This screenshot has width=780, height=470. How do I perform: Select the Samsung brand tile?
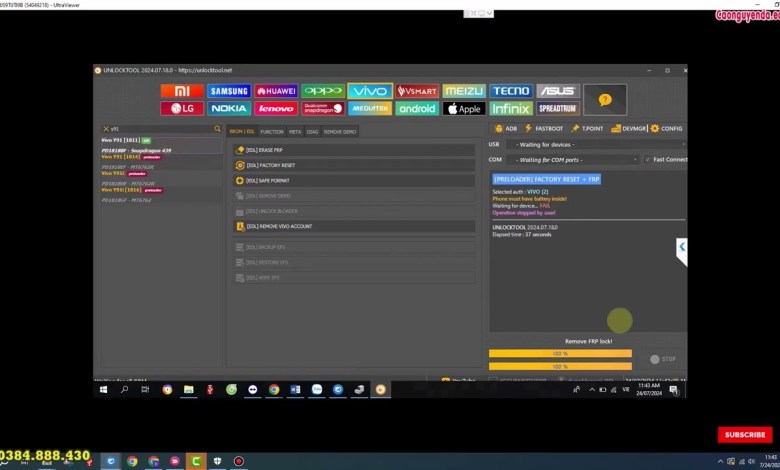229,91
